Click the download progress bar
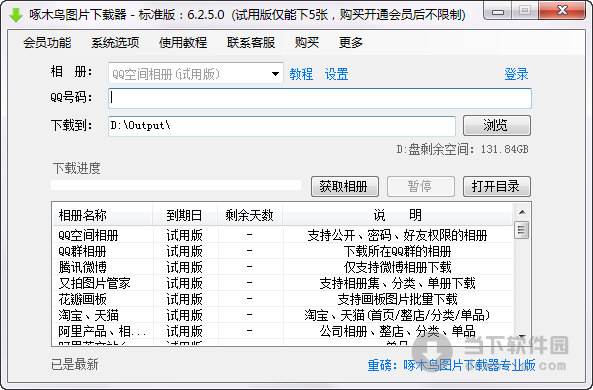Screen dimensions: 593x390 [x=176, y=185]
